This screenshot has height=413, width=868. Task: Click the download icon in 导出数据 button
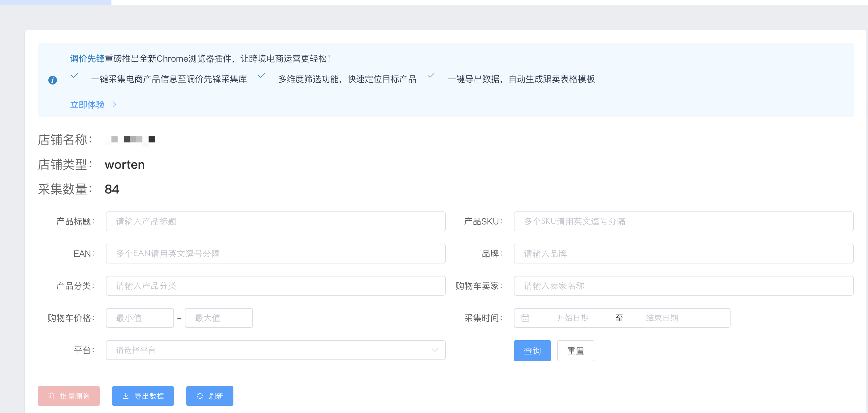[126, 396]
